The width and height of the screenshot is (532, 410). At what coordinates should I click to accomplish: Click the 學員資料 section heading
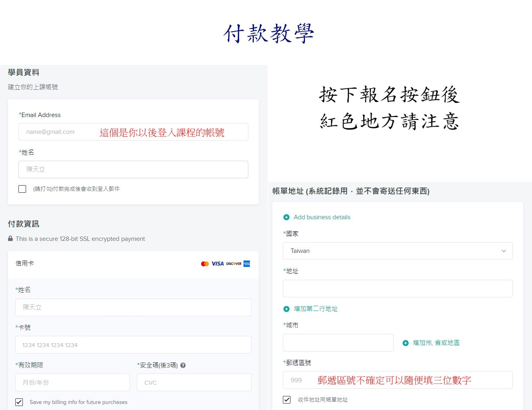pos(24,72)
